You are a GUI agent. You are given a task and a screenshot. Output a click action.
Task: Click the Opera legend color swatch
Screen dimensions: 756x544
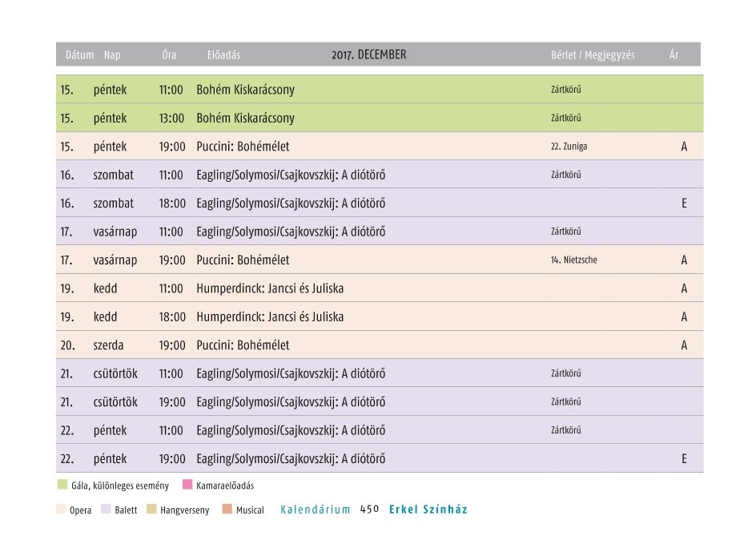pyautogui.click(x=61, y=509)
